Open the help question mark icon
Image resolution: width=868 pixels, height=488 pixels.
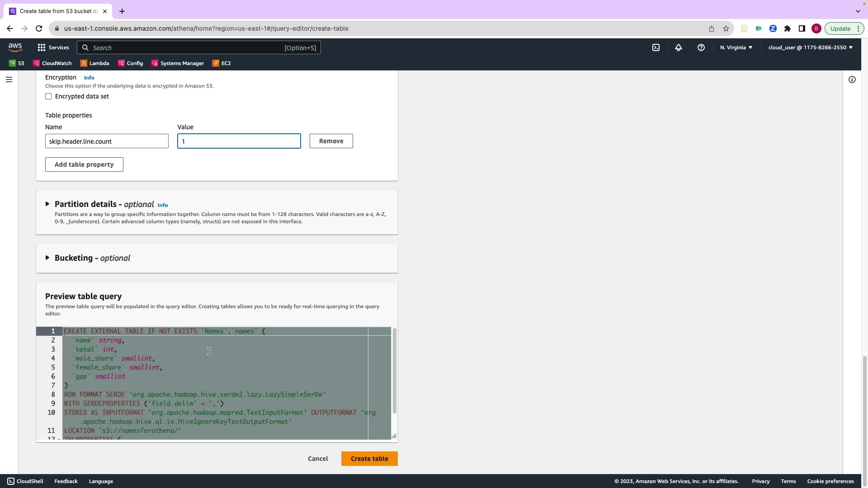701,47
